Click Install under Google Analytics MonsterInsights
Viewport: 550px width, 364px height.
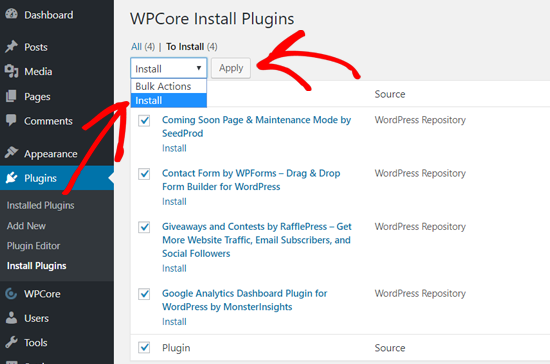click(174, 322)
